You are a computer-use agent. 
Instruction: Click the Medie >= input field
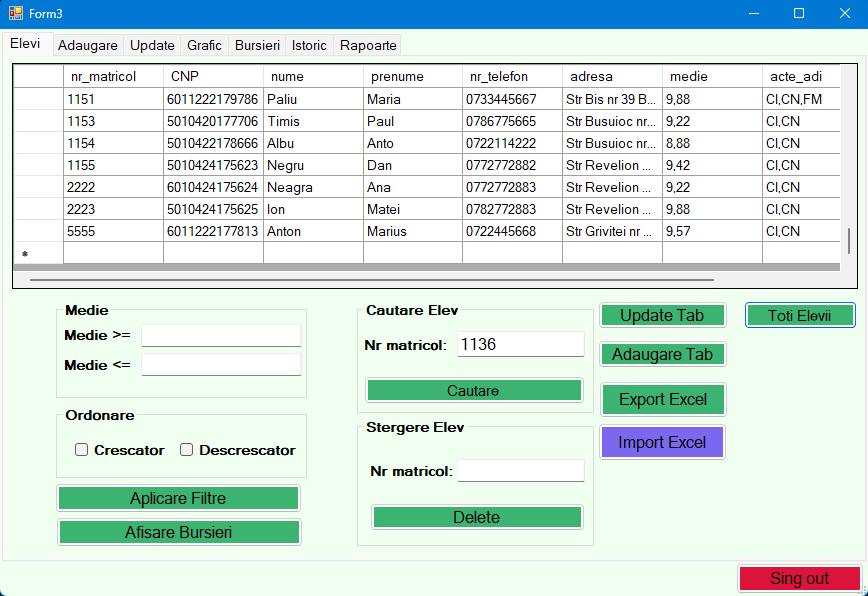click(x=220, y=335)
